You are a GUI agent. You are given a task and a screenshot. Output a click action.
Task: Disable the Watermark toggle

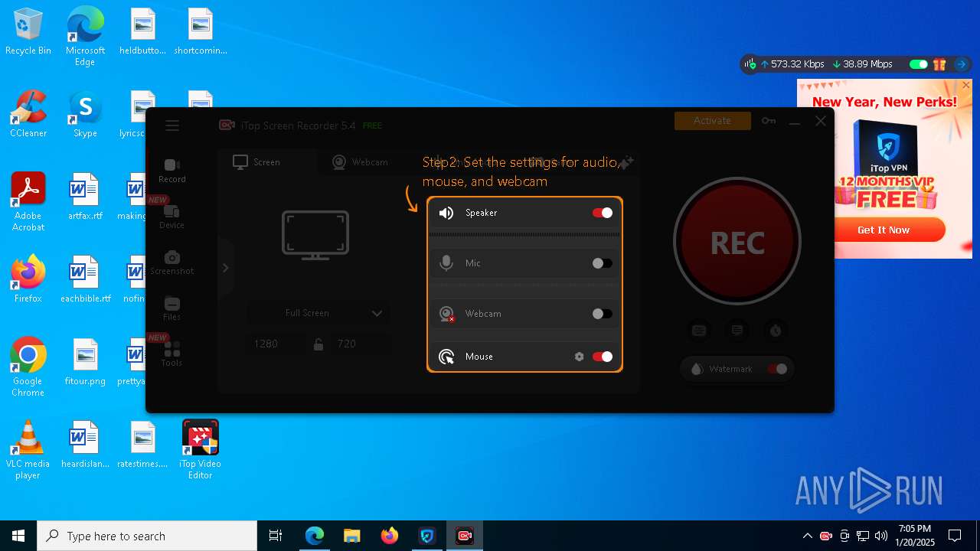[x=777, y=369]
